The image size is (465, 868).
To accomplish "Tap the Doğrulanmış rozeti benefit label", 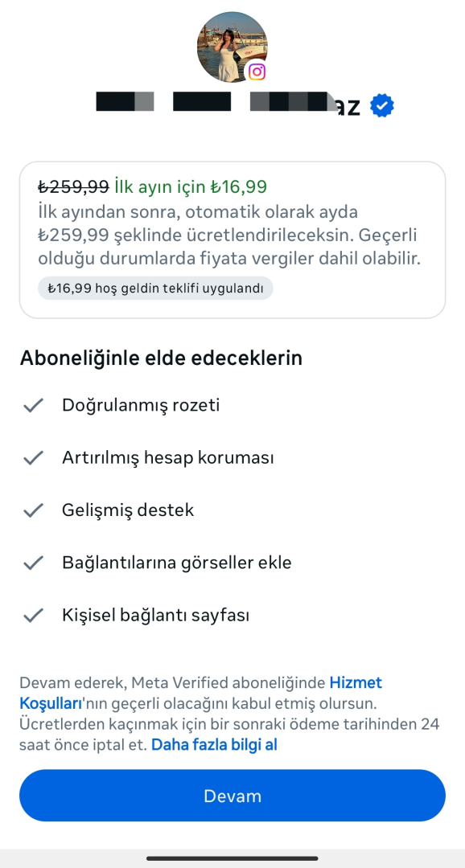I will [141, 405].
